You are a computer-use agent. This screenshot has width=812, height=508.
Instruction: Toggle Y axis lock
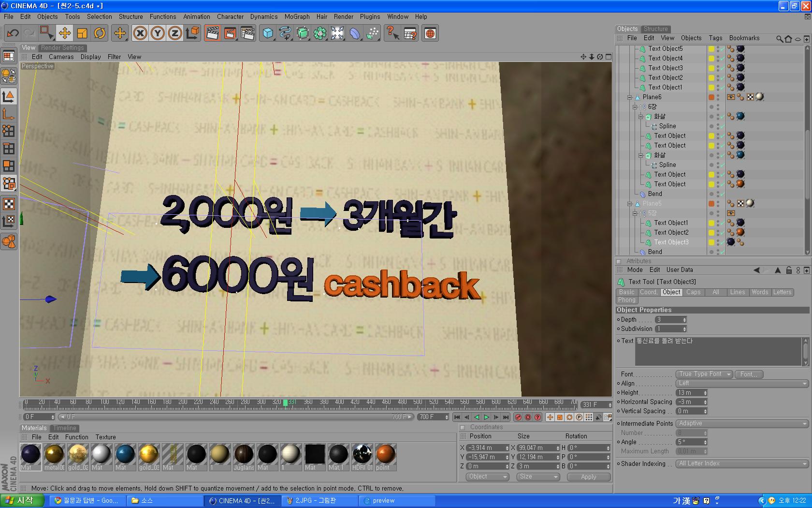point(158,33)
